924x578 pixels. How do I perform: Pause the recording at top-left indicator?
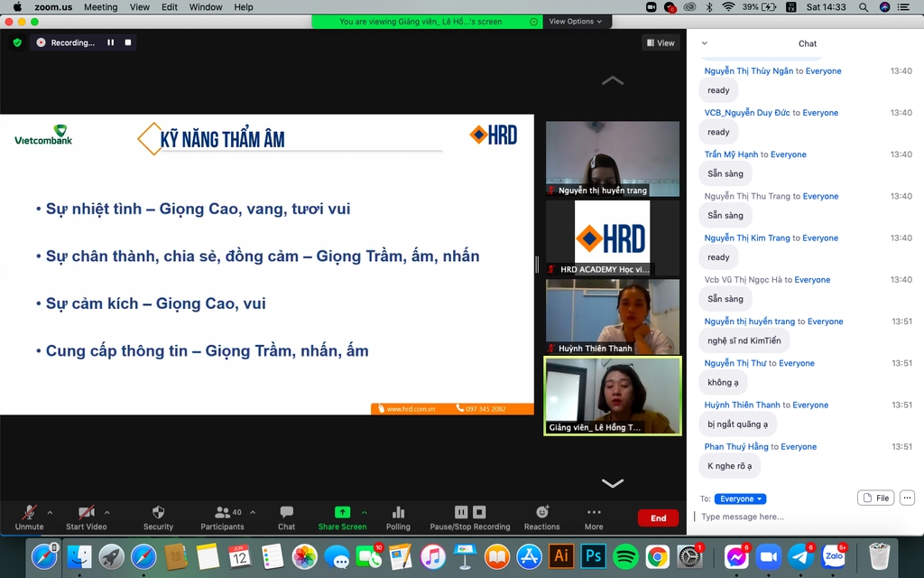tap(110, 42)
